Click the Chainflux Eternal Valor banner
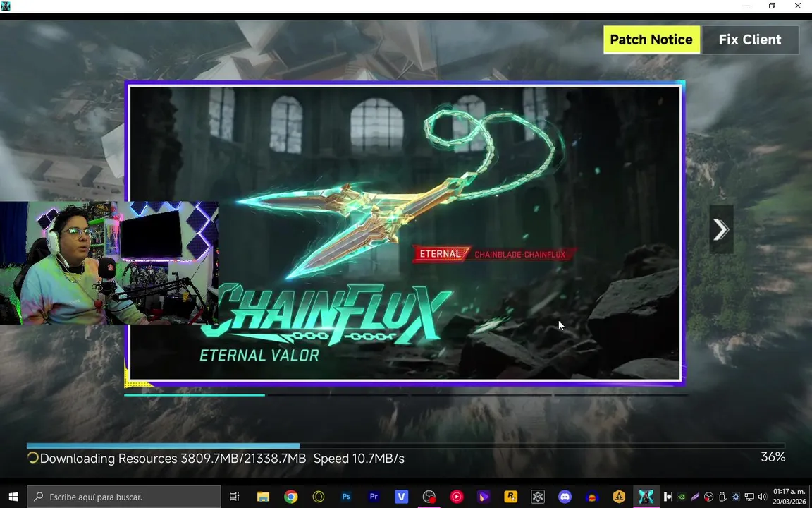This screenshot has height=508, width=812. pyautogui.click(x=405, y=234)
